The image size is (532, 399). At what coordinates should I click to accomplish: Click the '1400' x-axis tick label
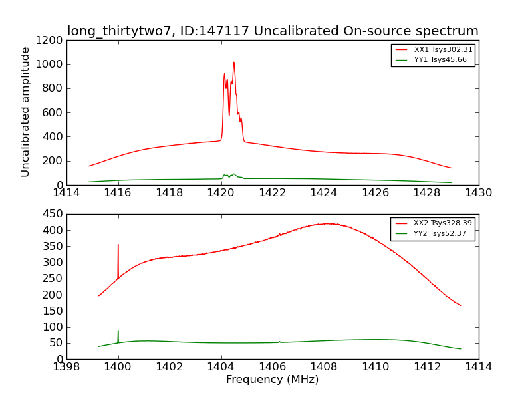click(x=118, y=367)
